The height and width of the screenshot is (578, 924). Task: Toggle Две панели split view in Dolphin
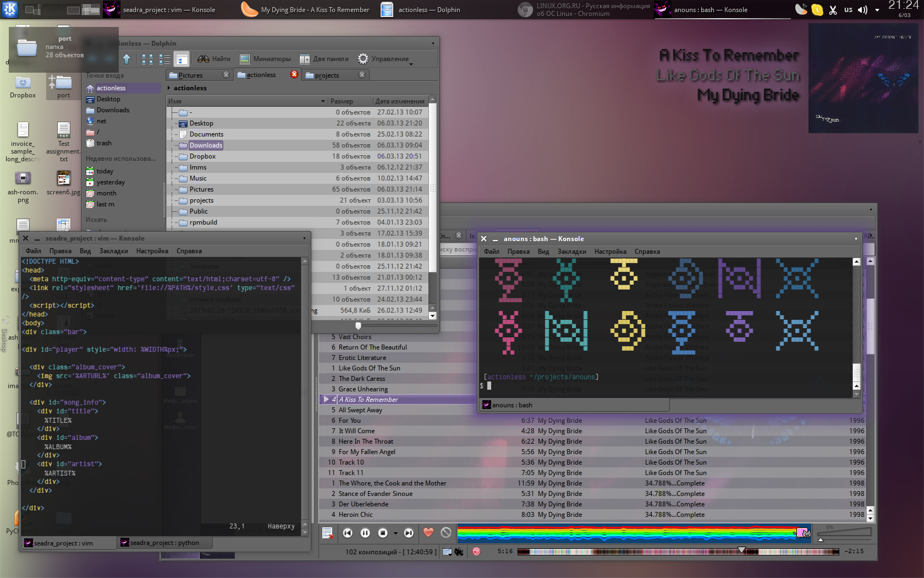pos(324,59)
